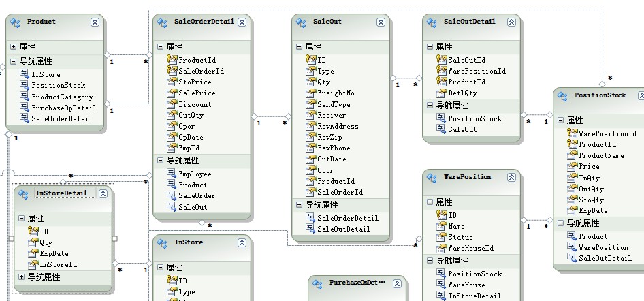Screen dimensions: 644x301
Task: Click the SaleOutDetail entity header icon
Action: [x=432, y=22]
